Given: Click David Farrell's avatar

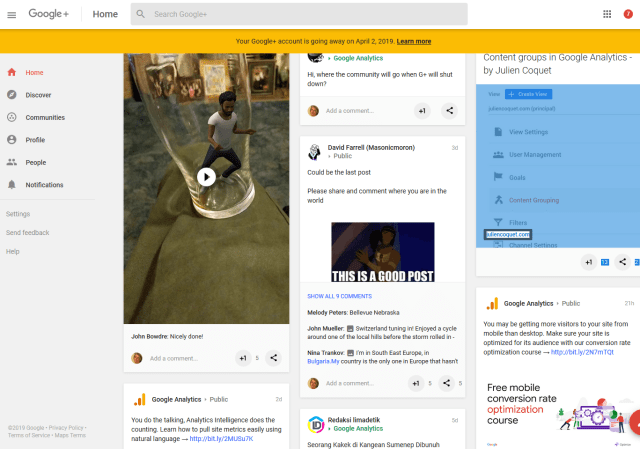Looking at the screenshot, I should pos(314,152).
